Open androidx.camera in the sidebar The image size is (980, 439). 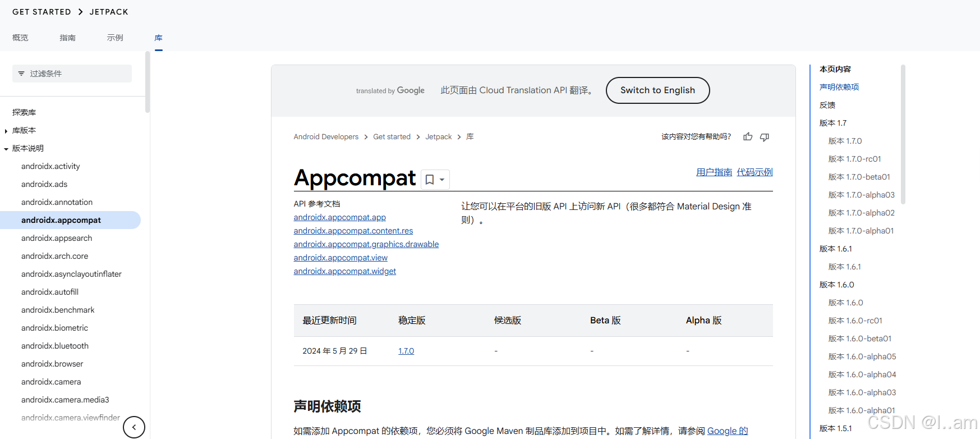[51, 382]
